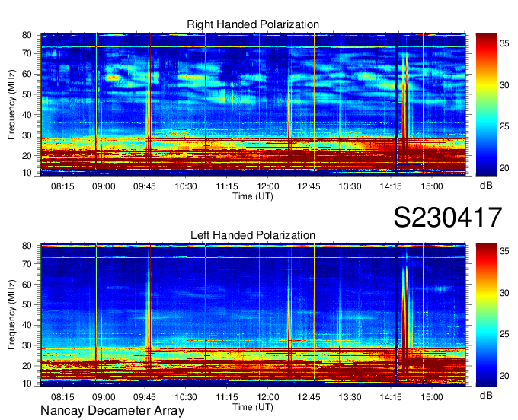Click "12:45" tick on Right Handed time axis
The width and height of the screenshot is (518, 420).
click(x=309, y=186)
